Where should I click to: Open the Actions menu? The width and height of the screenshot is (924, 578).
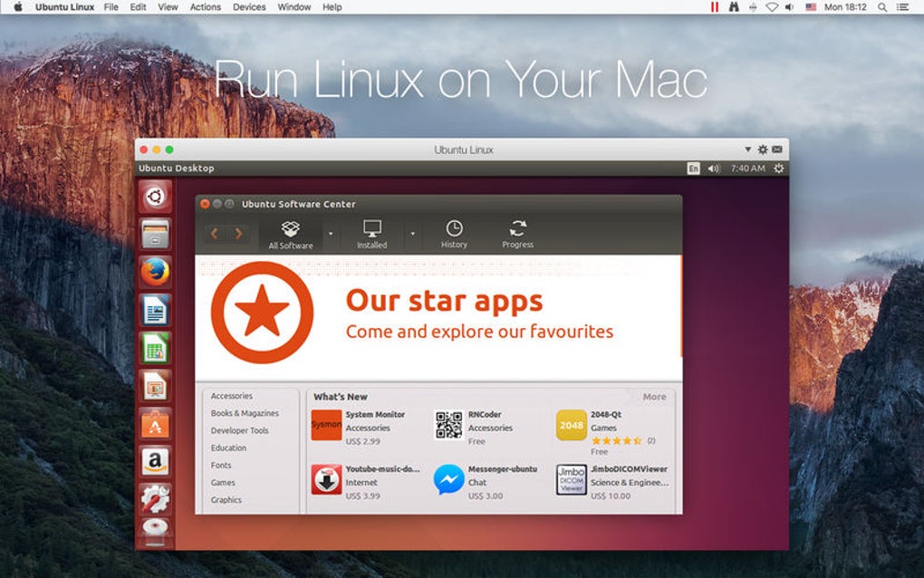(205, 7)
